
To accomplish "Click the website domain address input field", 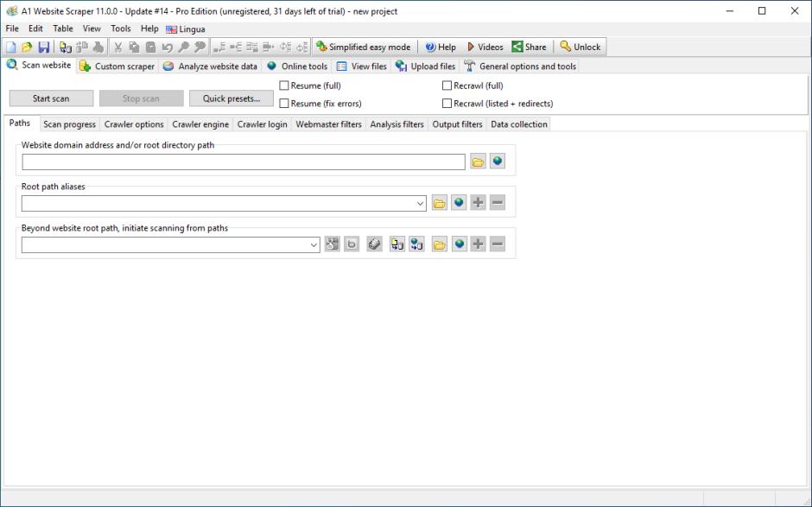I will [x=244, y=162].
